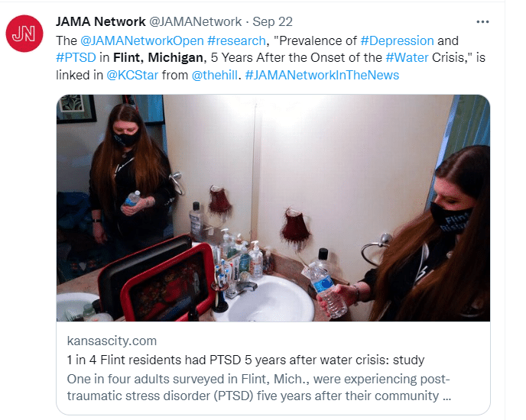
Task: Click the JAMA Network display name
Action: point(101,22)
